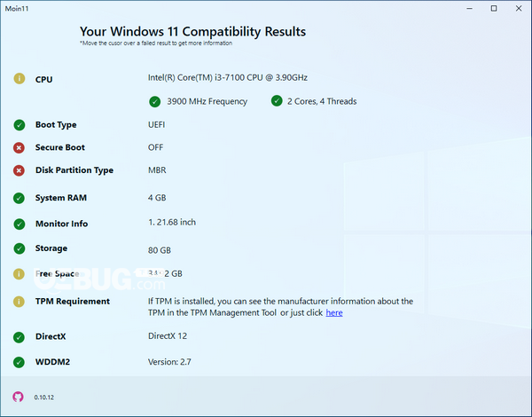The image size is (532, 417).
Task: Click the green check beside 2 Cores, 4 Threads
Action: point(277,101)
